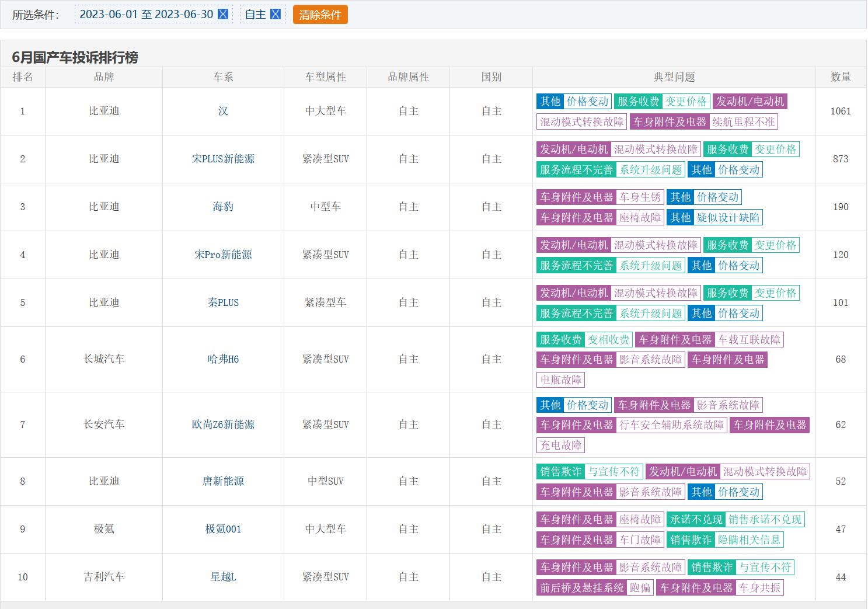This screenshot has width=868, height=609.
Task: Click the 中型车 vehicle type cell
Action: (326, 207)
